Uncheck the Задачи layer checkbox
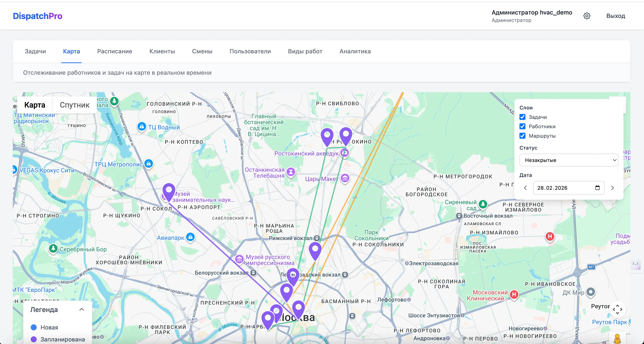 (x=522, y=117)
